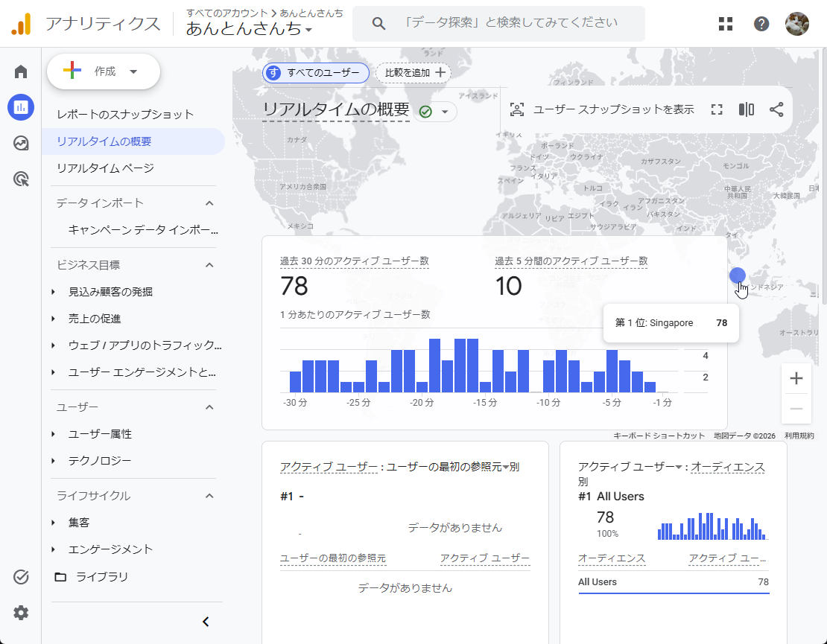Open the あんとんさんち property selector
This screenshot has height=644, width=827.
coord(249,28)
